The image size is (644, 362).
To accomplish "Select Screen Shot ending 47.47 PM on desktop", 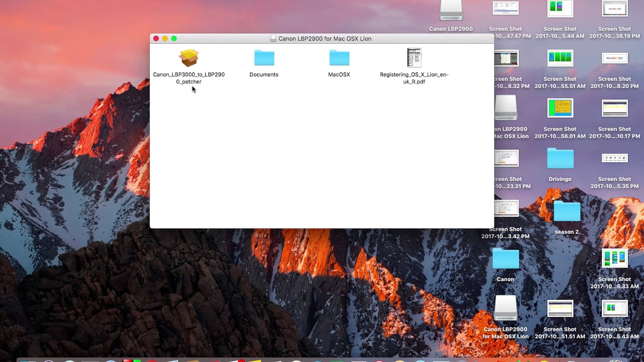I will point(506,9).
